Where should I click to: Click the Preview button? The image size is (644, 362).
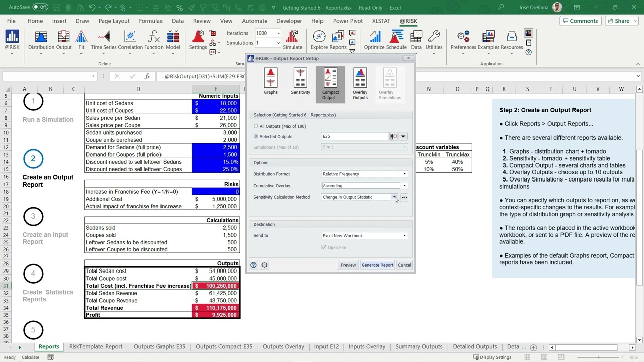pos(348,265)
